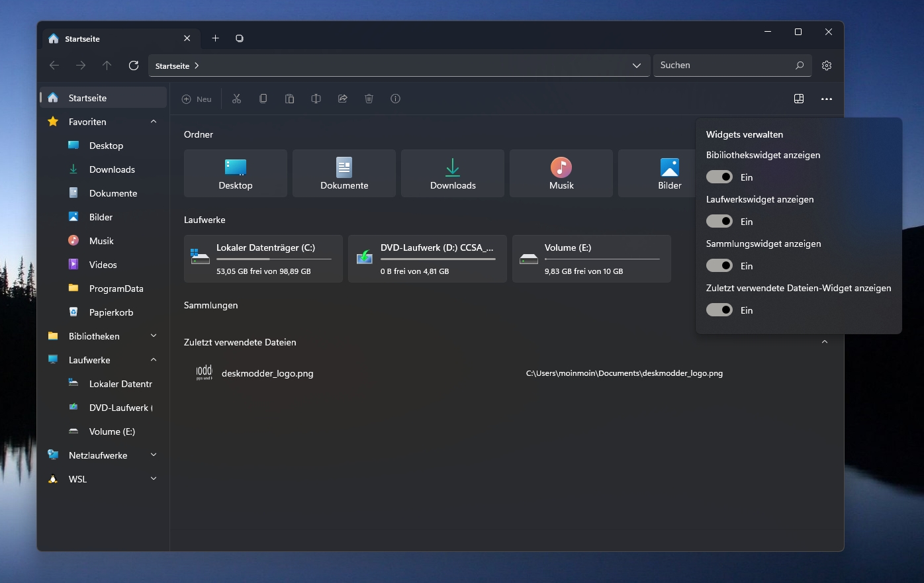Open the address bar dropdown arrow
The height and width of the screenshot is (583, 924).
point(637,66)
